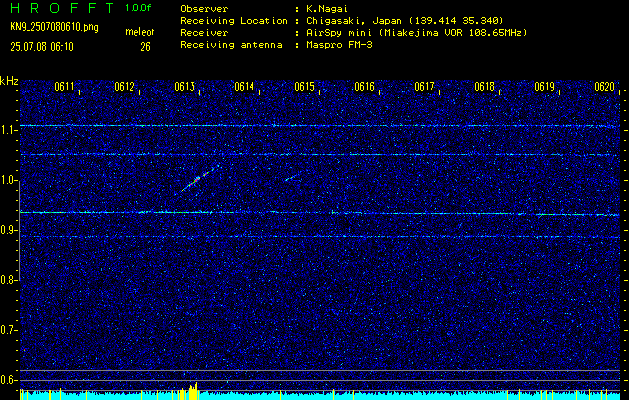Click the 0.9 kHz axis label

pyautogui.click(x=9, y=230)
